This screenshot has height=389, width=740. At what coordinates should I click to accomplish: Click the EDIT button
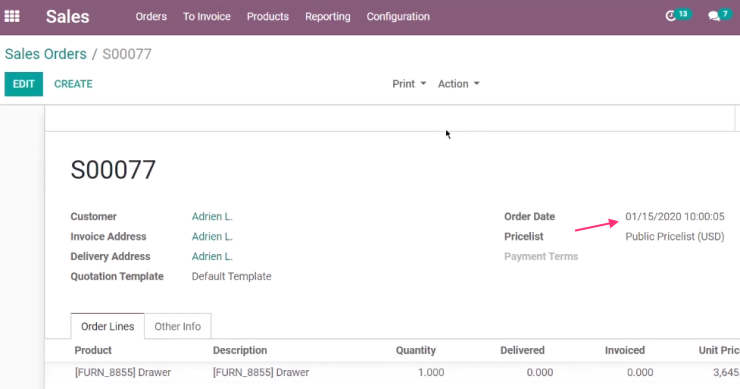point(24,84)
